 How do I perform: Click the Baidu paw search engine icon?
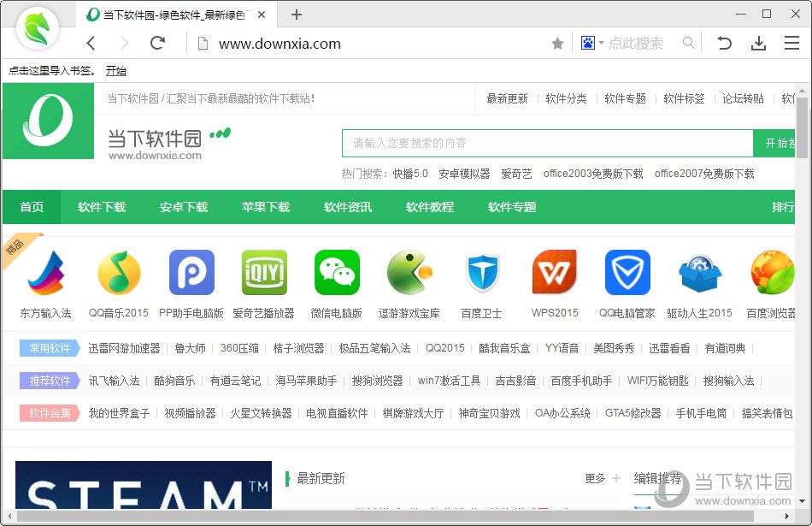coord(588,43)
